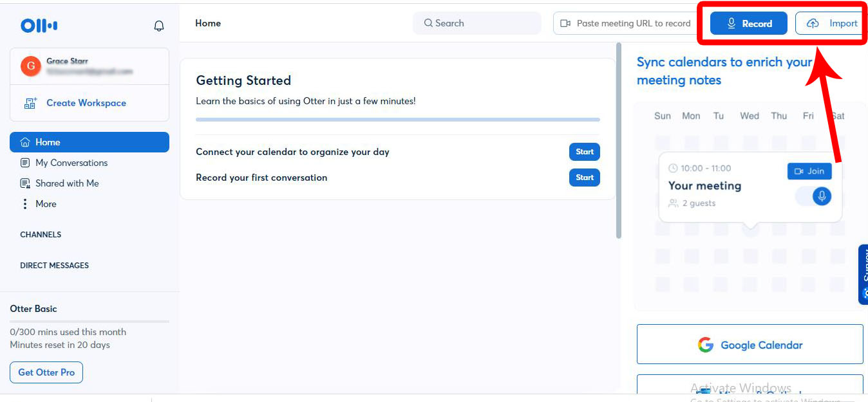
Task: Click the Join meeting button
Action: (809, 171)
